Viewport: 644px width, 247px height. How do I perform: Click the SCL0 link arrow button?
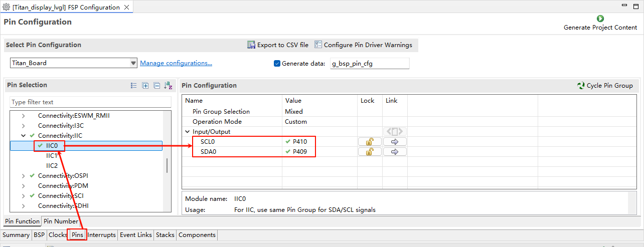(395, 142)
